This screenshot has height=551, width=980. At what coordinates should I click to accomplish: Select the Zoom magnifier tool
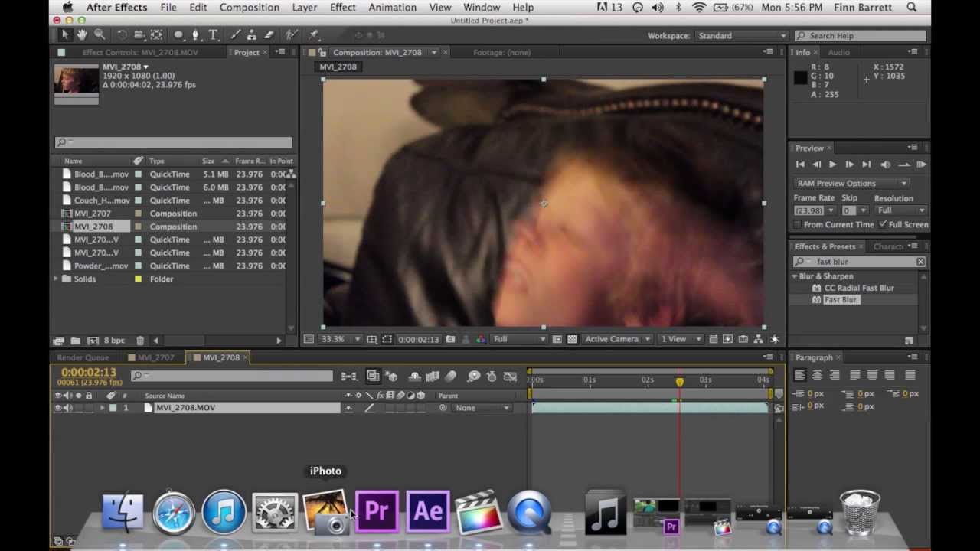click(100, 35)
